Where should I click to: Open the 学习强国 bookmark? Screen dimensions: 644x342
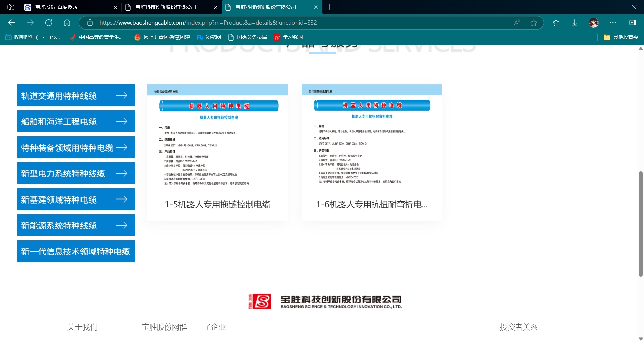tap(288, 37)
